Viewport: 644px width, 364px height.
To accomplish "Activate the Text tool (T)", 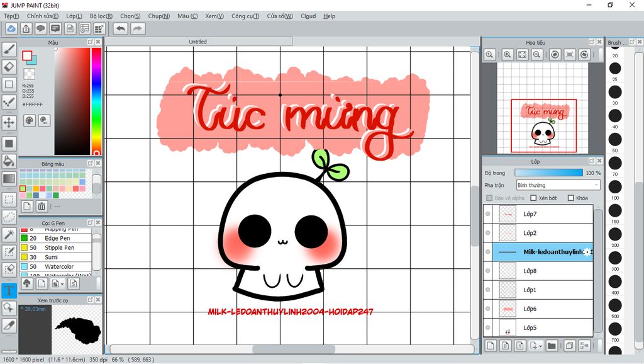I will click(x=9, y=290).
